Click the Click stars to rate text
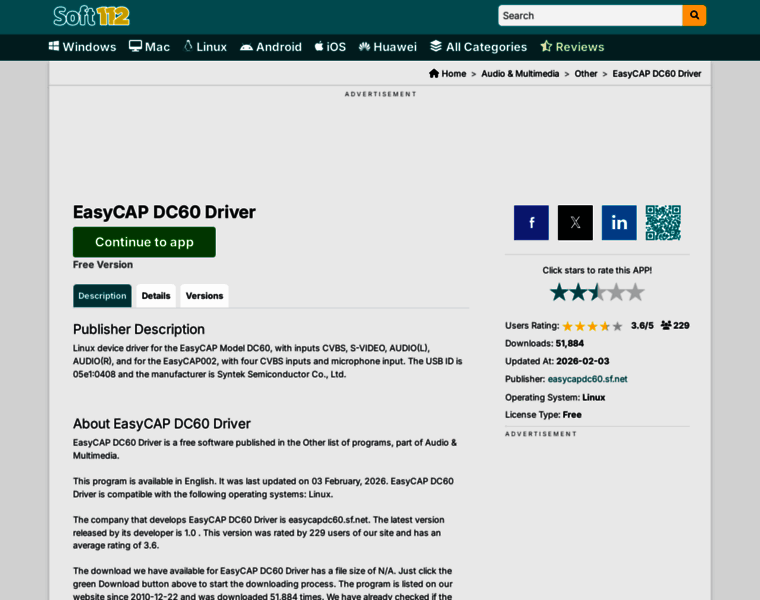 [597, 270]
